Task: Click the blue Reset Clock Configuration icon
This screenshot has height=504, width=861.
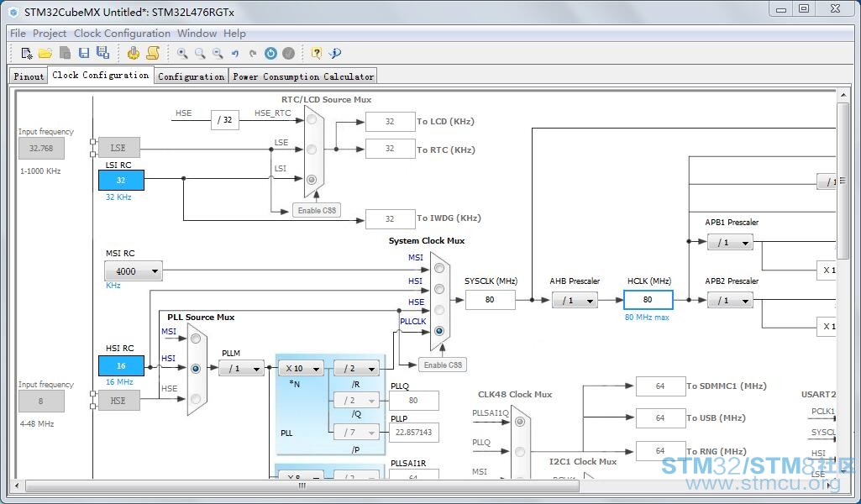Action: (x=270, y=53)
